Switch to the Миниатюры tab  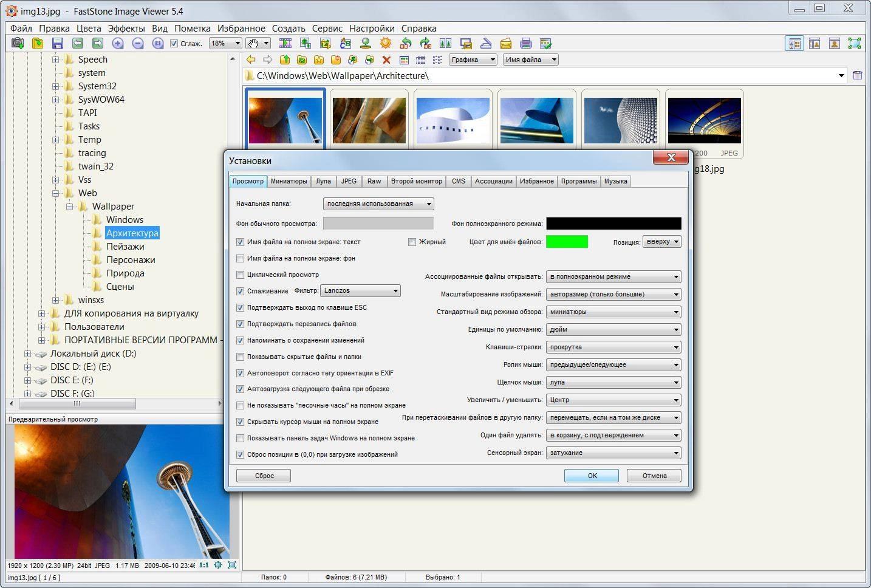[289, 181]
